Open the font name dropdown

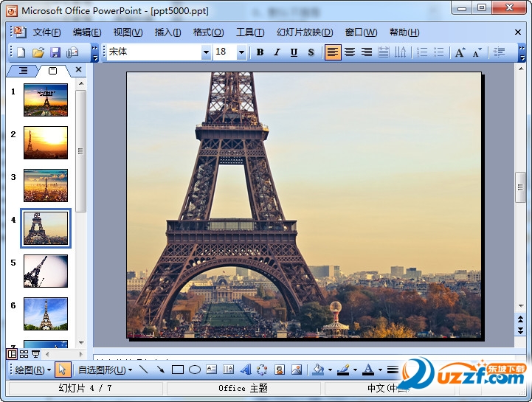(206, 52)
